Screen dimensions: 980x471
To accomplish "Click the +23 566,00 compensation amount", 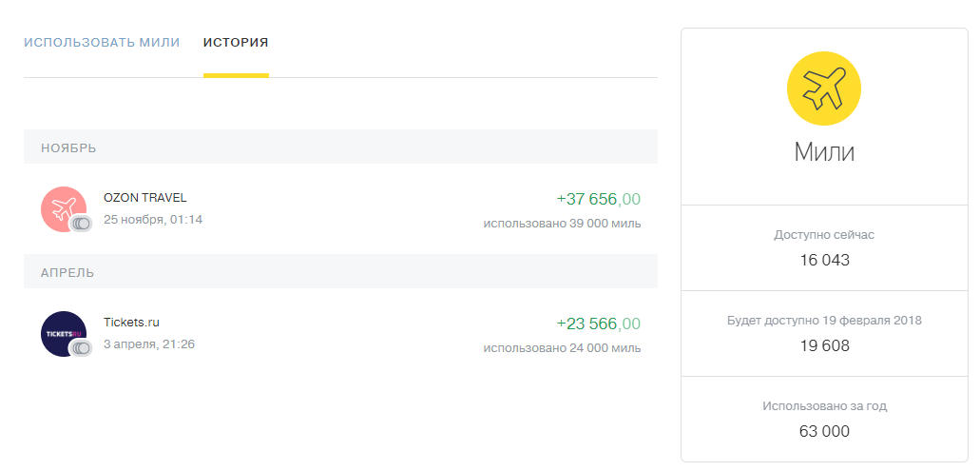I will 598,324.
